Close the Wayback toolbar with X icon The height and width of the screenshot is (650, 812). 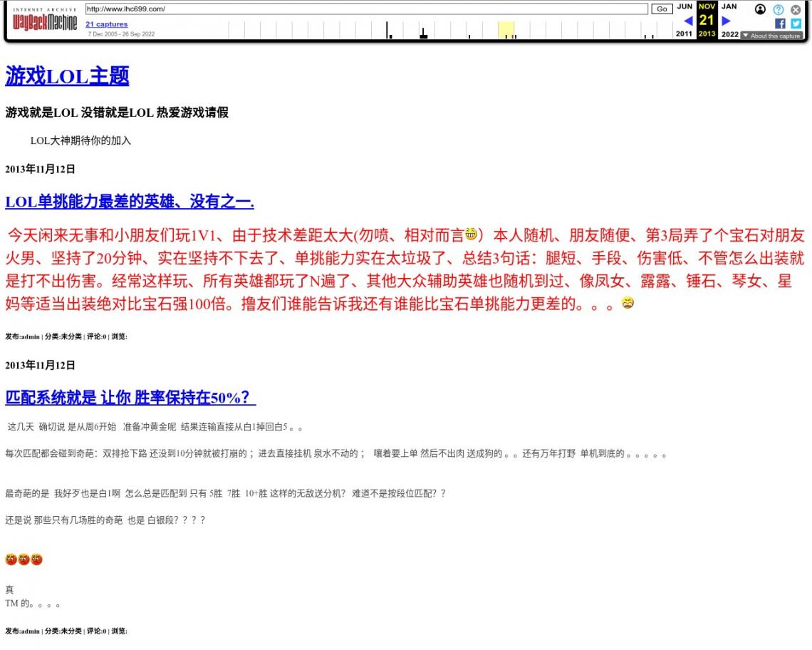[x=796, y=9]
